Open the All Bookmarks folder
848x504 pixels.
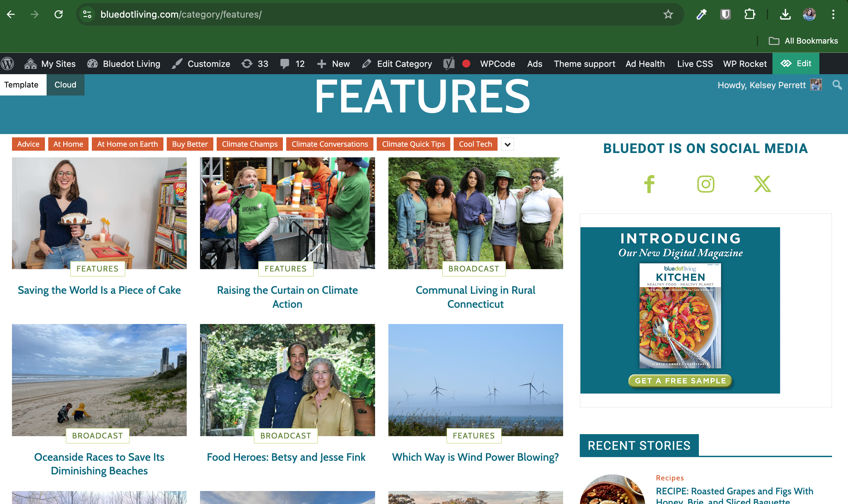pos(803,41)
